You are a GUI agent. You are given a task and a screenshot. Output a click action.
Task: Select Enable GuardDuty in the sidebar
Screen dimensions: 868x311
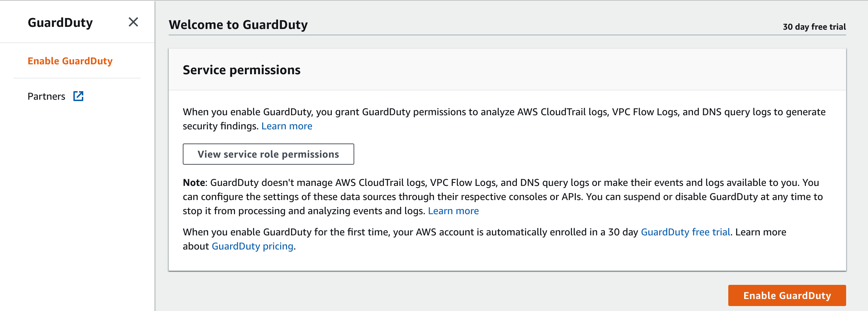(x=70, y=61)
